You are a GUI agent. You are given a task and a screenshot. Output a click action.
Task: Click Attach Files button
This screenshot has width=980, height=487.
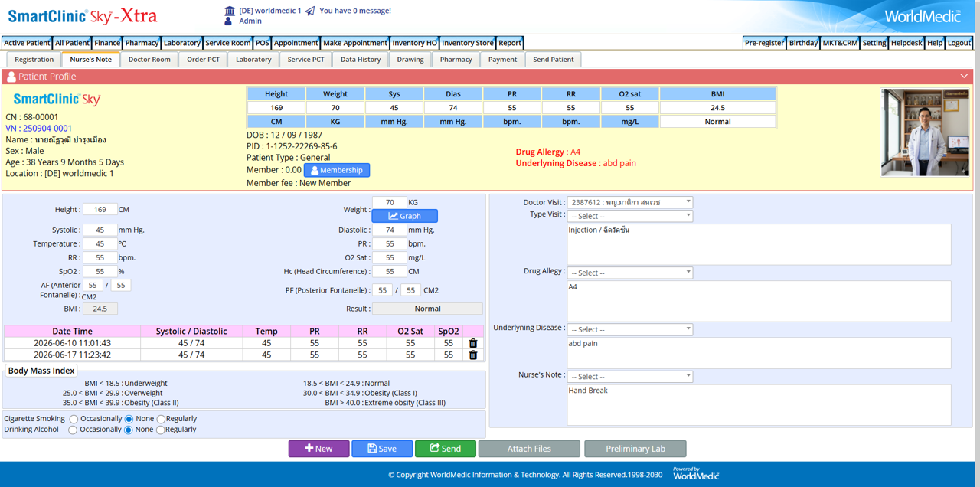[x=529, y=449]
